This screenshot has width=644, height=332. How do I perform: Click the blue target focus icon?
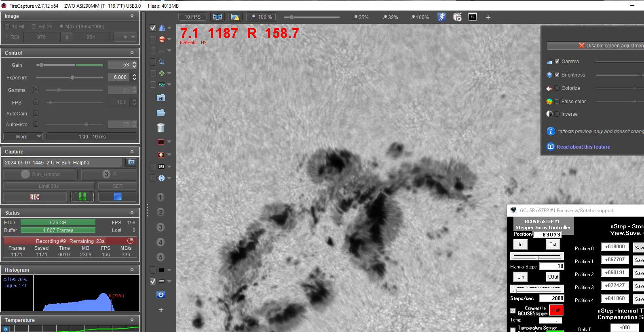(x=161, y=178)
